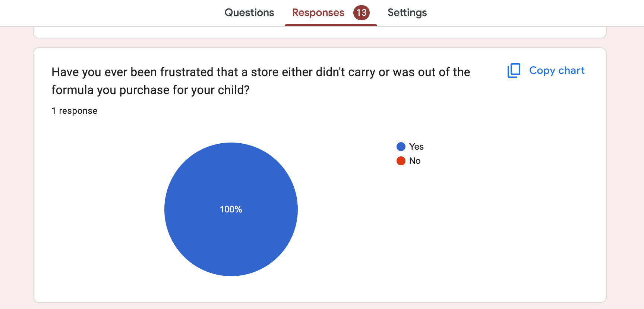Image resolution: width=644 pixels, height=309 pixels.
Task: Open the Settings tab
Action: 407,13
